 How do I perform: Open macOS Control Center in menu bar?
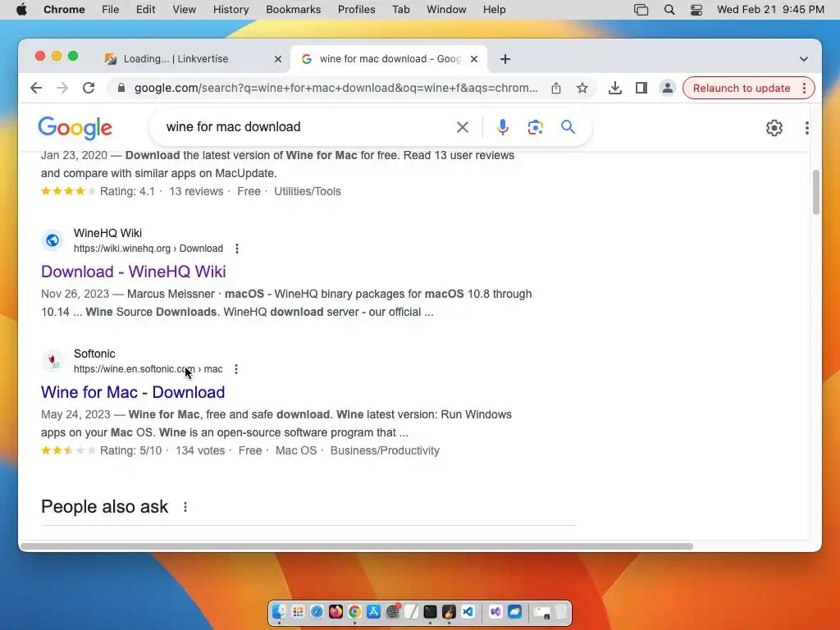[x=696, y=10]
